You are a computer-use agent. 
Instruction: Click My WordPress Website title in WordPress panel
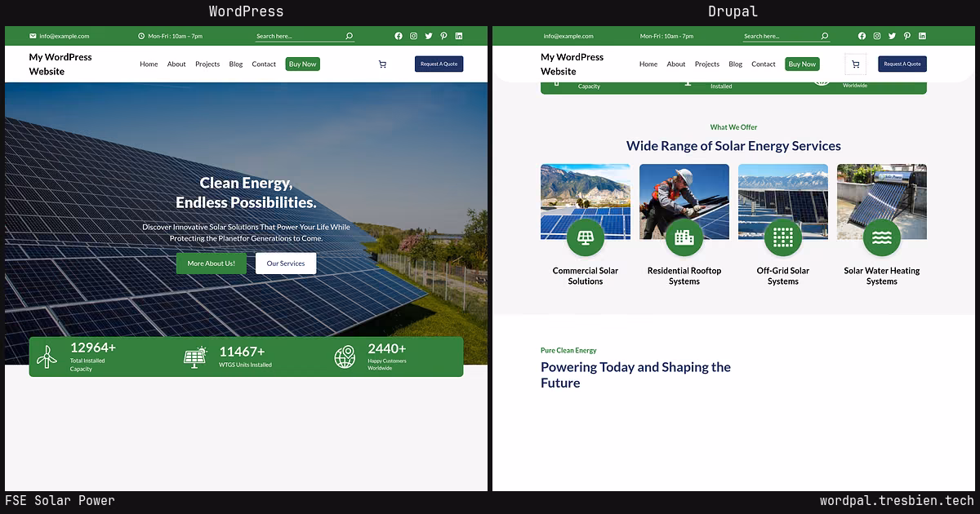pos(60,64)
